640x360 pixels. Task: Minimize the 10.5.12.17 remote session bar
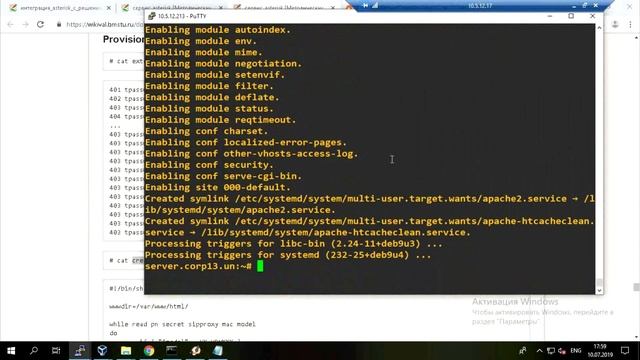(x=574, y=6)
